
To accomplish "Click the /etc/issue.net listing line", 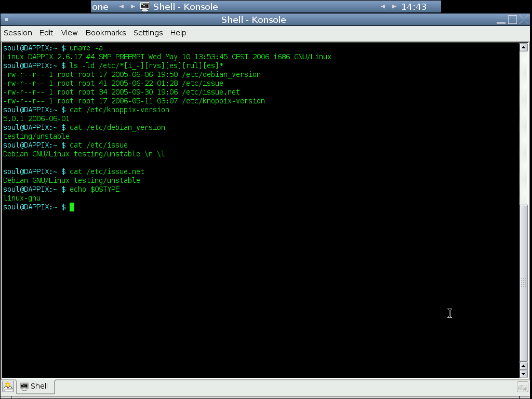I will (122, 92).
